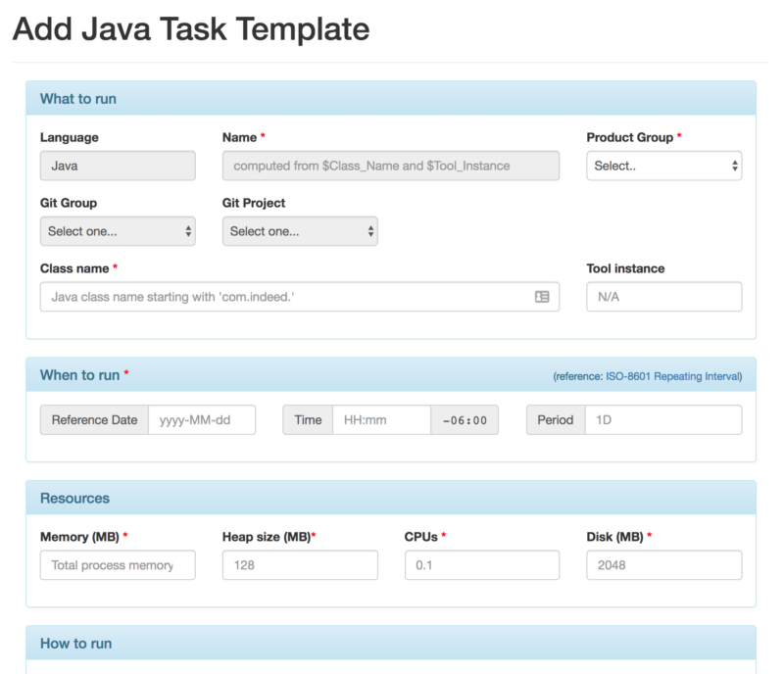Click the 'Add Java Task Template' page title

[191, 29]
